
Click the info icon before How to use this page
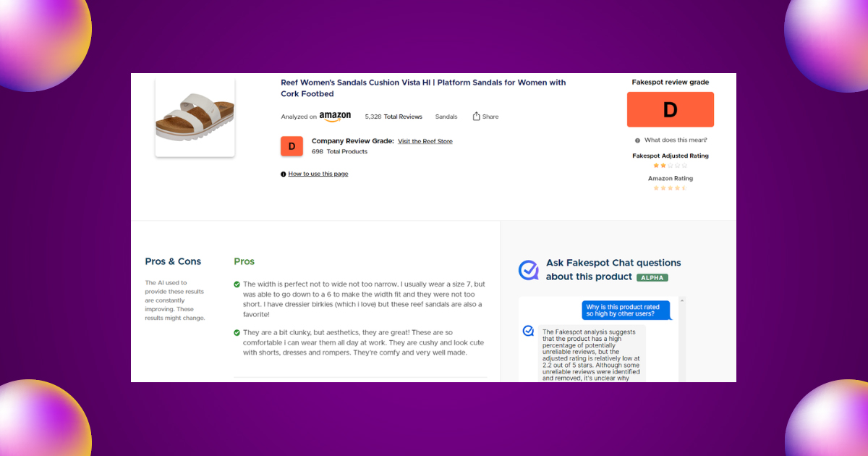(284, 174)
